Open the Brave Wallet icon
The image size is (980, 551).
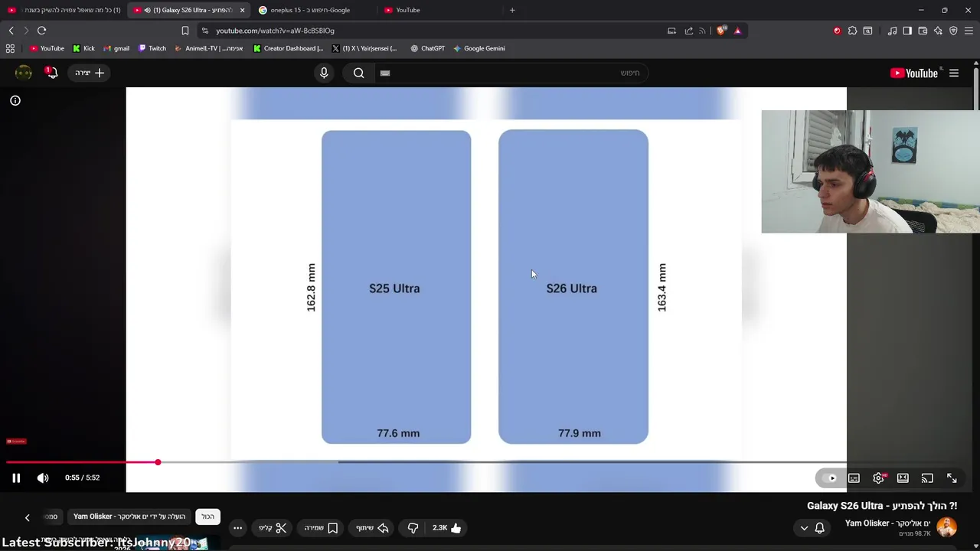[923, 31]
